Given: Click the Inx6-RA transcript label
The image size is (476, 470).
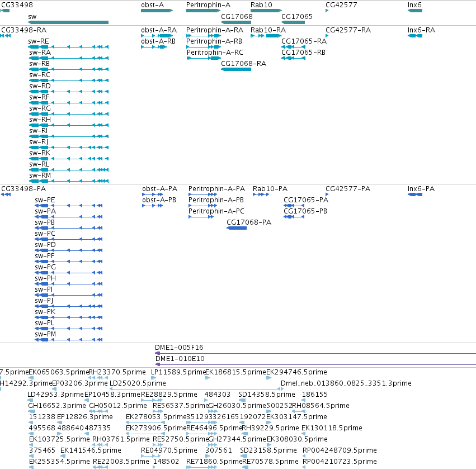Looking at the screenshot, I should 421,30.
